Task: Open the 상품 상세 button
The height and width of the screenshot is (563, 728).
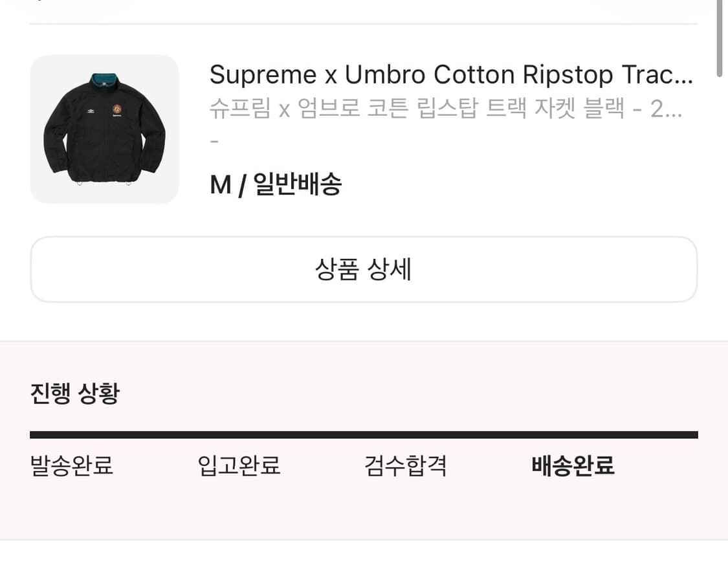Action: click(x=364, y=269)
